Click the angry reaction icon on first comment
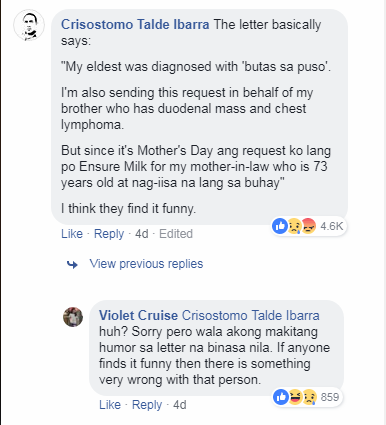The height and width of the screenshot is (425, 386). [x=308, y=226]
